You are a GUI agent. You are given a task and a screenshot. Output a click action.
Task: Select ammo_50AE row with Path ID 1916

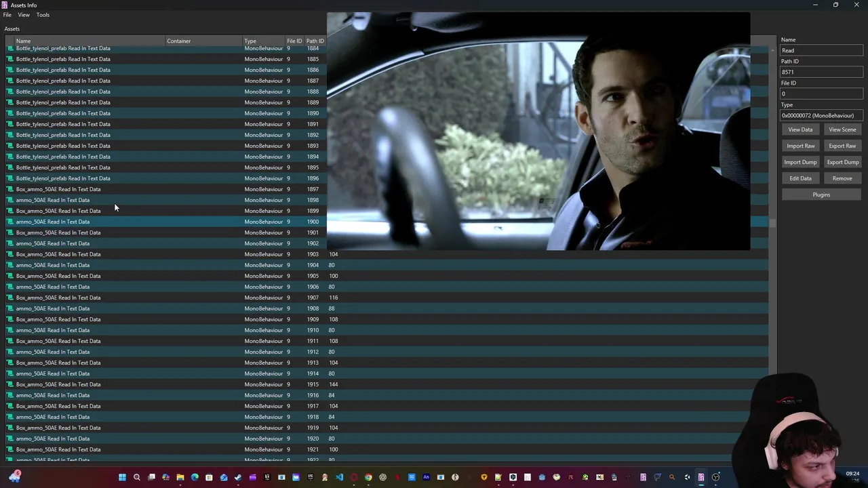click(387, 395)
